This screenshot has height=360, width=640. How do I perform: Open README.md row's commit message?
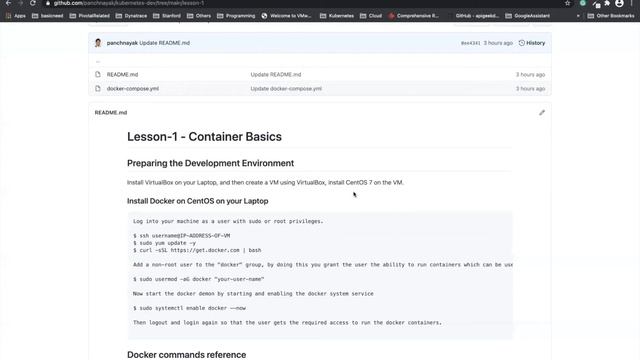tap(276, 75)
